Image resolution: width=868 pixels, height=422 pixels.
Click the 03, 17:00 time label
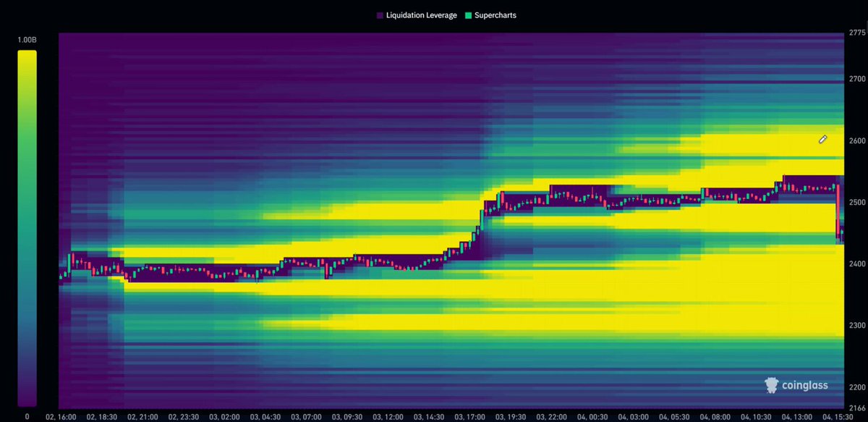coord(469,417)
